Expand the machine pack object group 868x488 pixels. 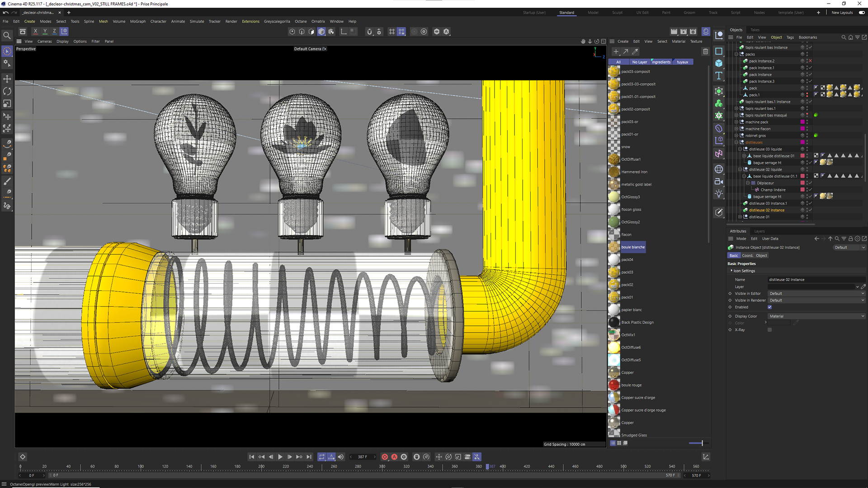[736, 122]
